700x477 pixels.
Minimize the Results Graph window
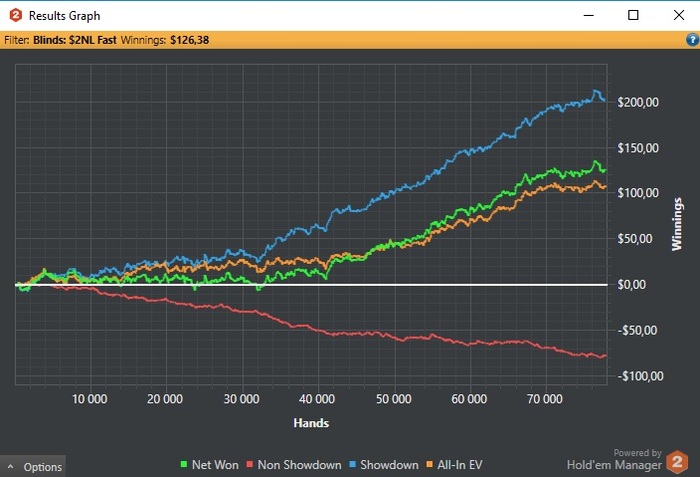589,15
